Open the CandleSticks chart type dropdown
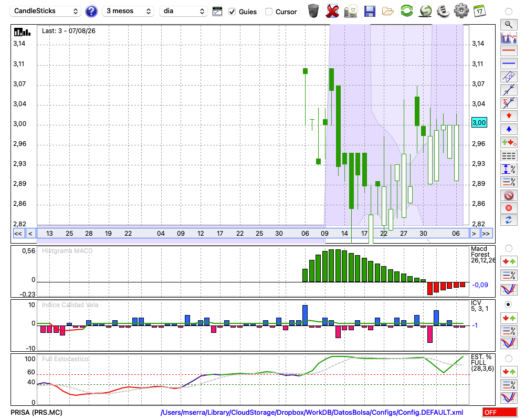This screenshot has height=420, width=525. pyautogui.click(x=45, y=11)
